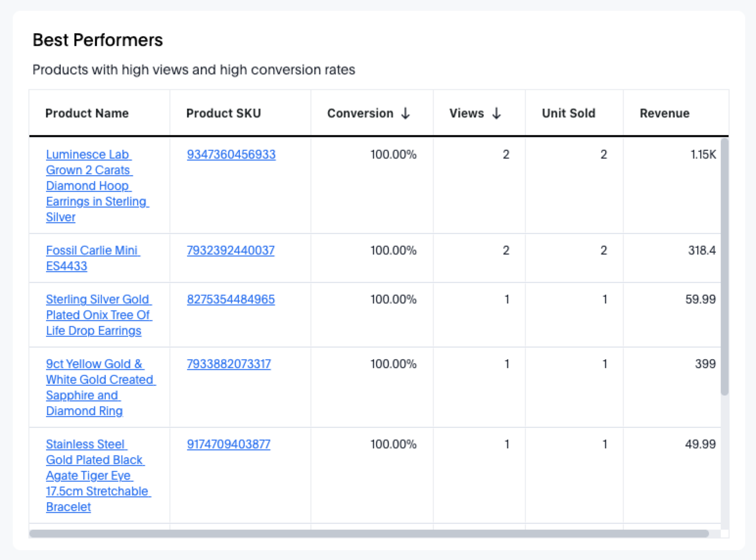
Task: Click SKU 9174709403877 link
Action: [x=229, y=444]
